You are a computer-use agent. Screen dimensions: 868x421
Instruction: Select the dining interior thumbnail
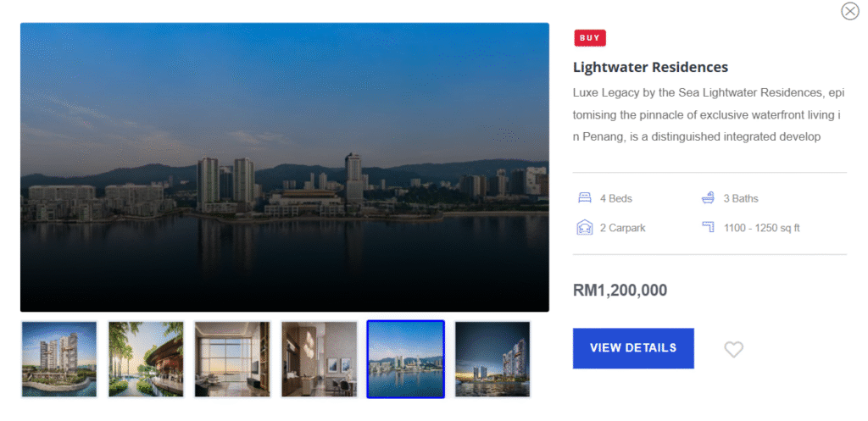(x=319, y=359)
